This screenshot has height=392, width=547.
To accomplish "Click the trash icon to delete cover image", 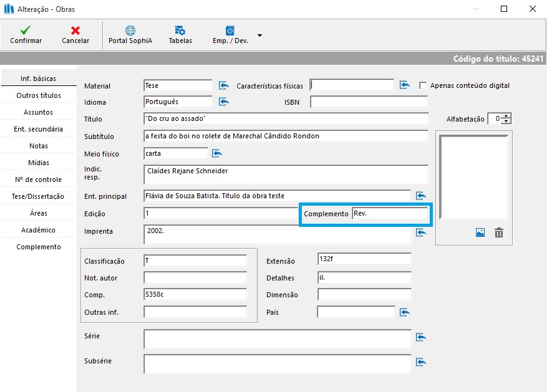I will pos(499,232).
